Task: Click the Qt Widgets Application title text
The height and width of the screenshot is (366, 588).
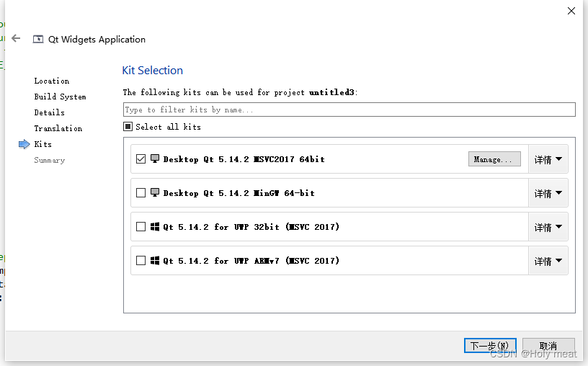Action: 97,40
